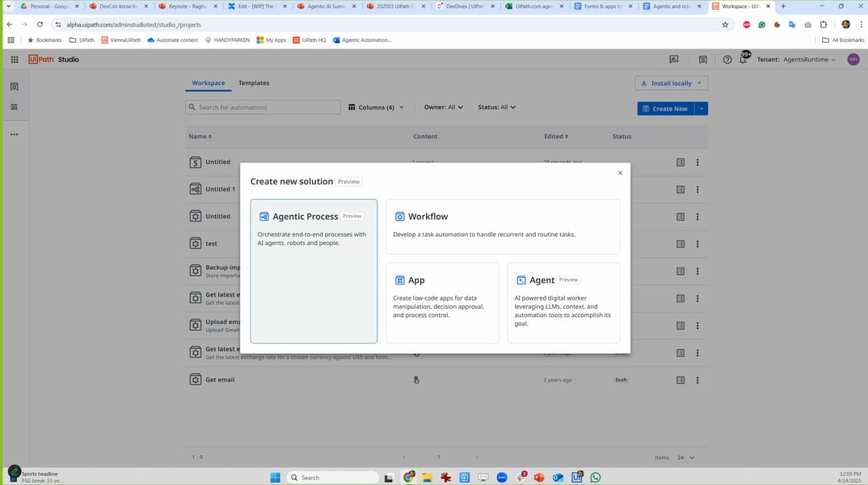Click the Untitled 1 project type icon
This screenshot has height=485, width=868.
(x=196, y=189)
